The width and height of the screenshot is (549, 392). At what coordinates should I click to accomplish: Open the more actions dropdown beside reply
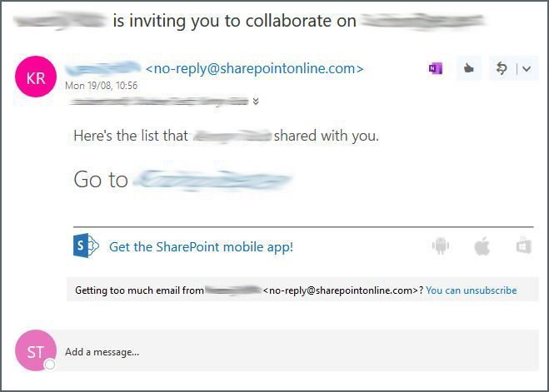525,69
